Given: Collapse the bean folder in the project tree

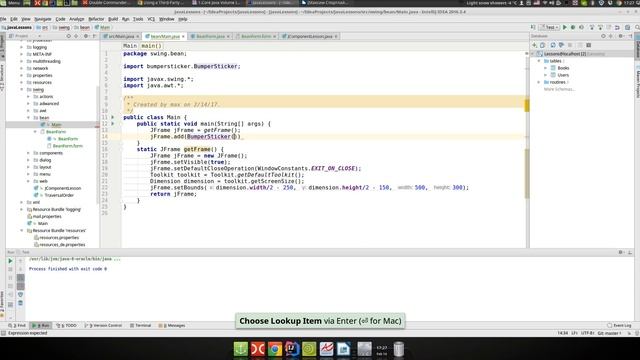Looking at the screenshot, I should coord(29,118).
